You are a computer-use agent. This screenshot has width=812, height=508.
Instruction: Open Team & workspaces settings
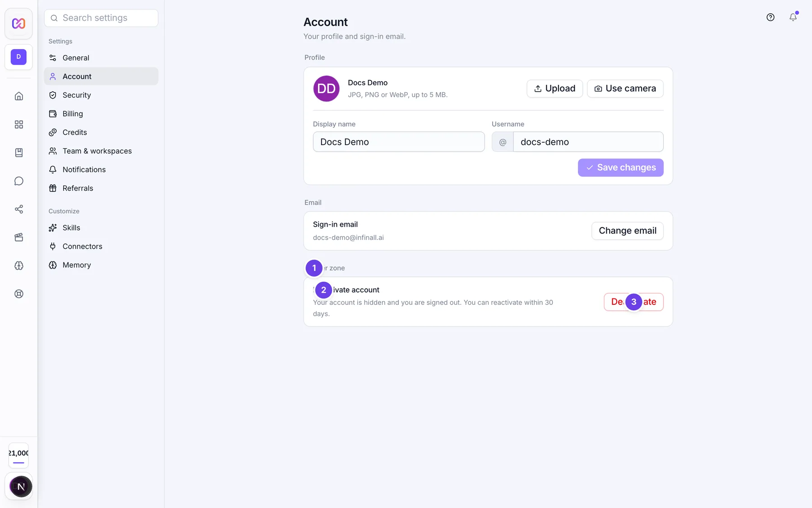101,151
